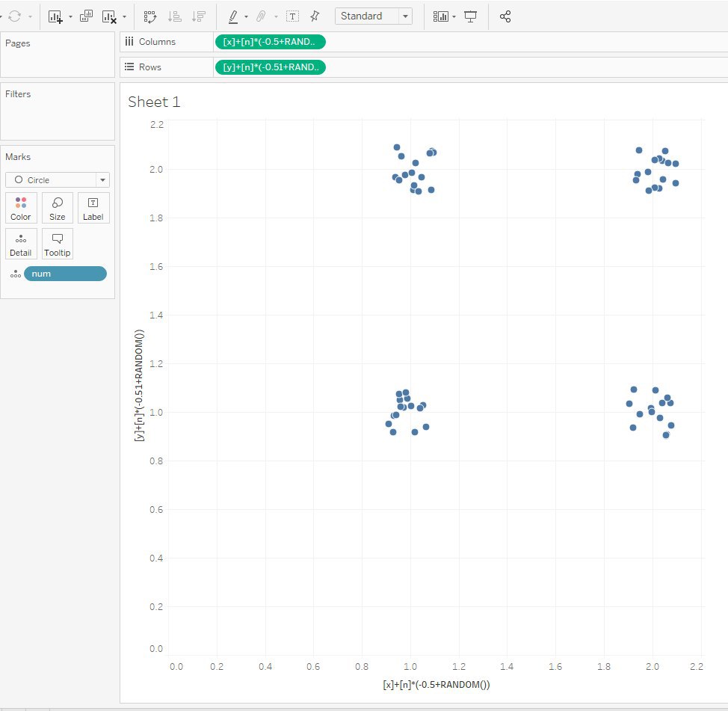Click the 1.4 label on horizontal axis
This screenshot has width=728, height=711.
click(507, 667)
